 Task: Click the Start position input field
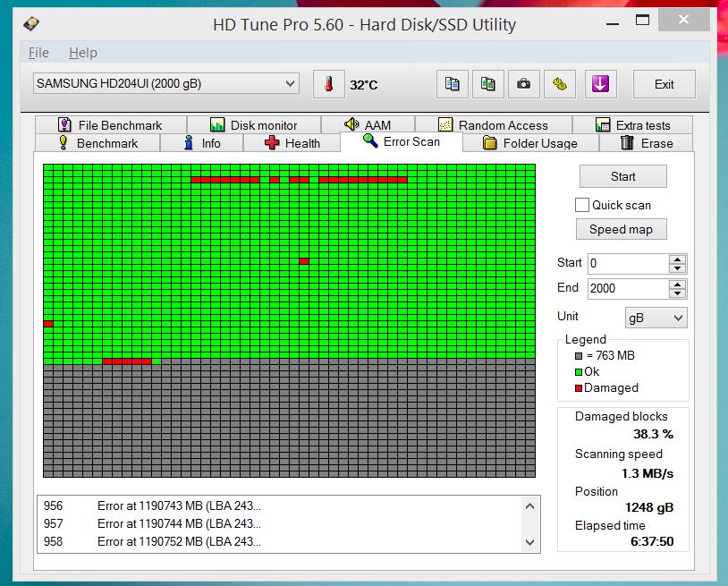(x=629, y=263)
